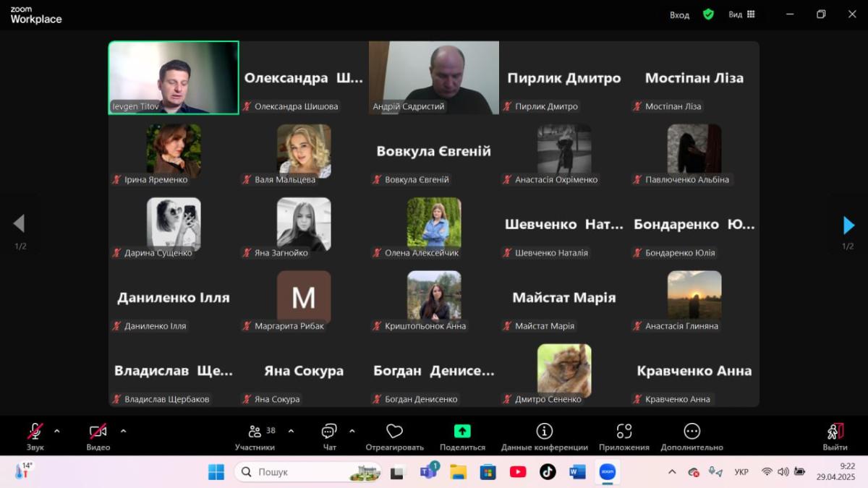Screen dimensions: 868x488
Task: Open the Apps icon in toolbar
Action: pyautogui.click(x=624, y=432)
